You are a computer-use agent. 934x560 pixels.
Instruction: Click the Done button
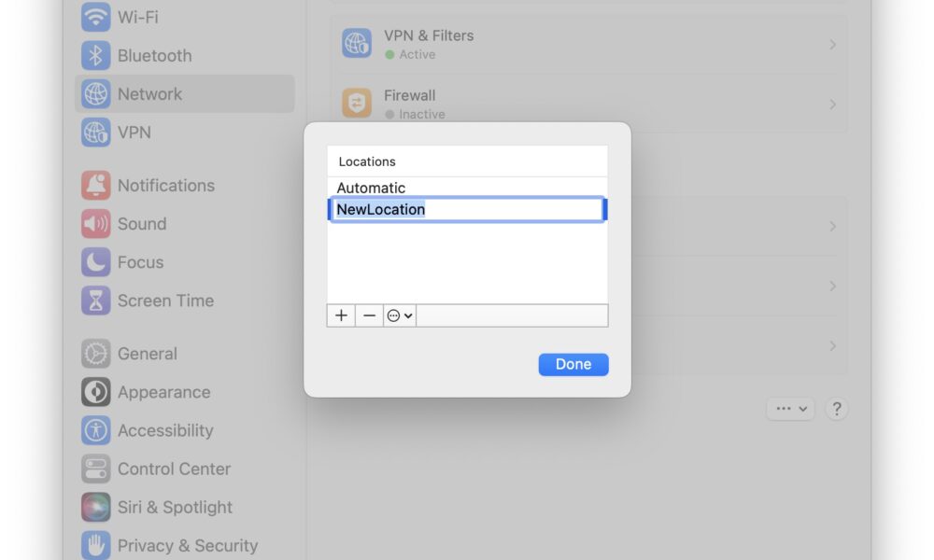tap(573, 364)
